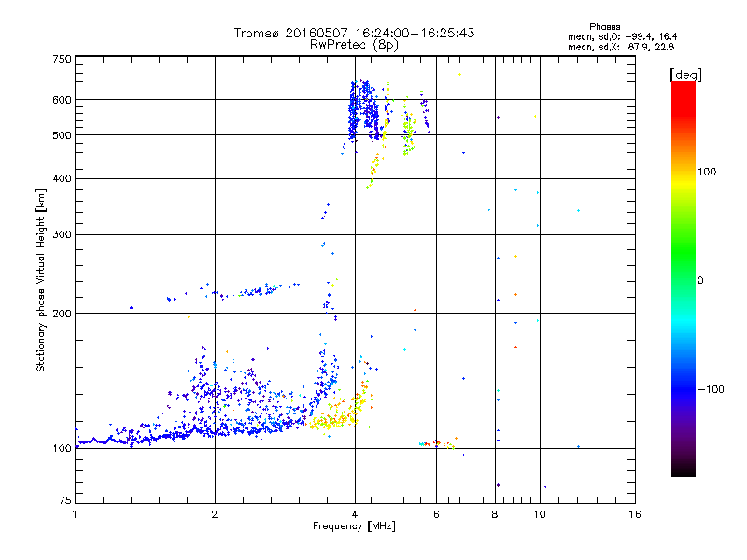747x560 pixels.
Task: Click the colorbar label '100'
Action: coord(707,172)
